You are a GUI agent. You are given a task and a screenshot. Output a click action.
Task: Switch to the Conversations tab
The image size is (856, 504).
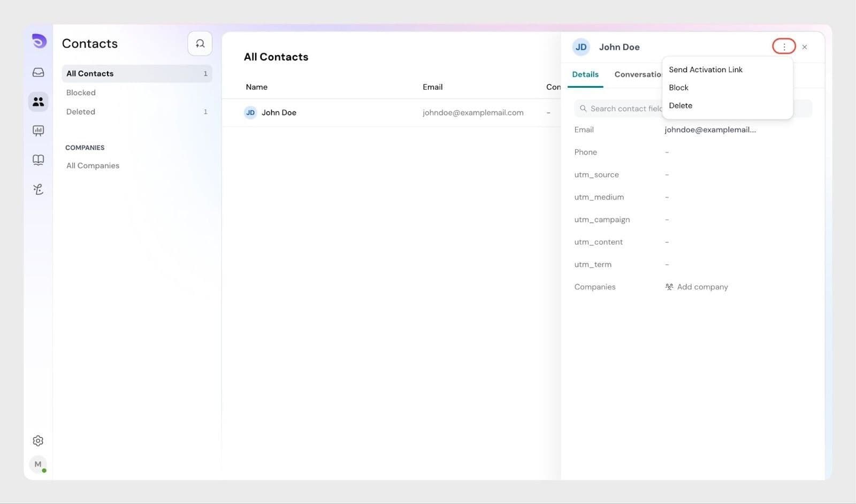tap(638, 74)
